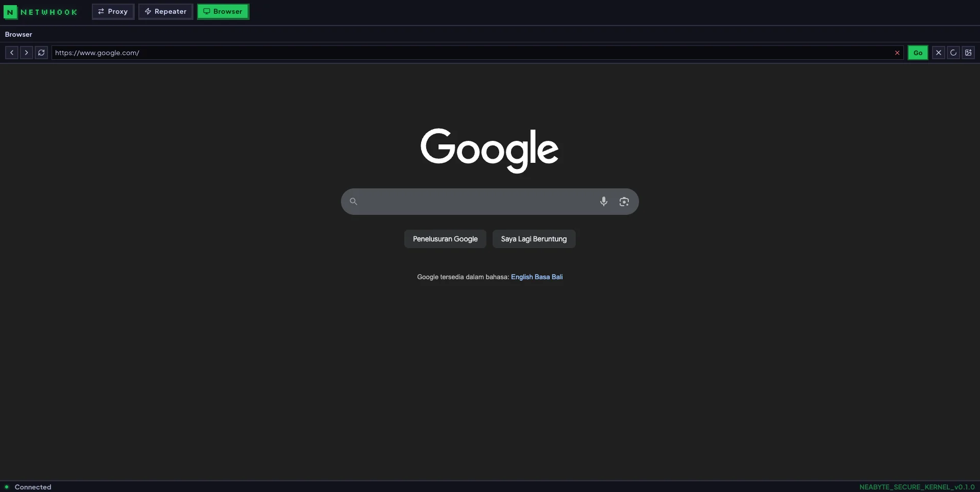Image resolution: width=980 pixels, height=492 pixels.
Task: Click the Netwhook green N logo
Action: click(x=10, y=12)
